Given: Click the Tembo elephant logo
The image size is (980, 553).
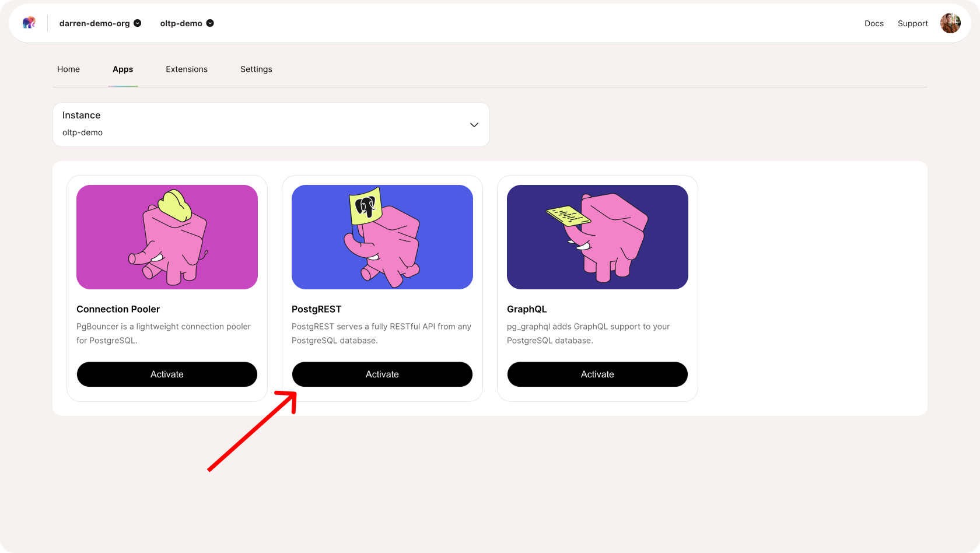Looking at the screenshot, I should 29,23.
